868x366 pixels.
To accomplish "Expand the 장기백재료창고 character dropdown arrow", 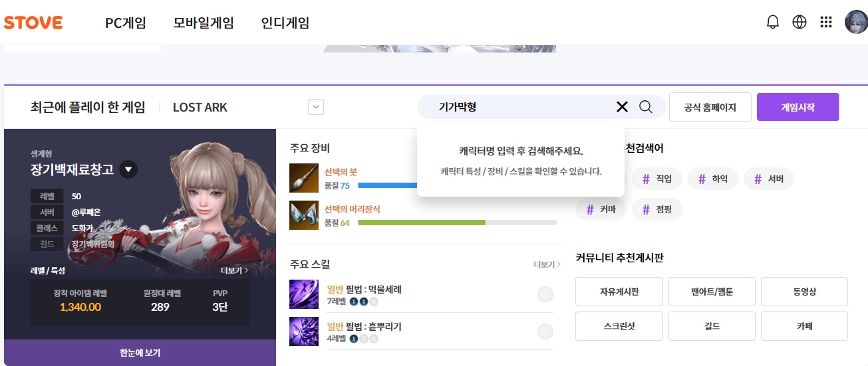I will click(x=128, y=170).
